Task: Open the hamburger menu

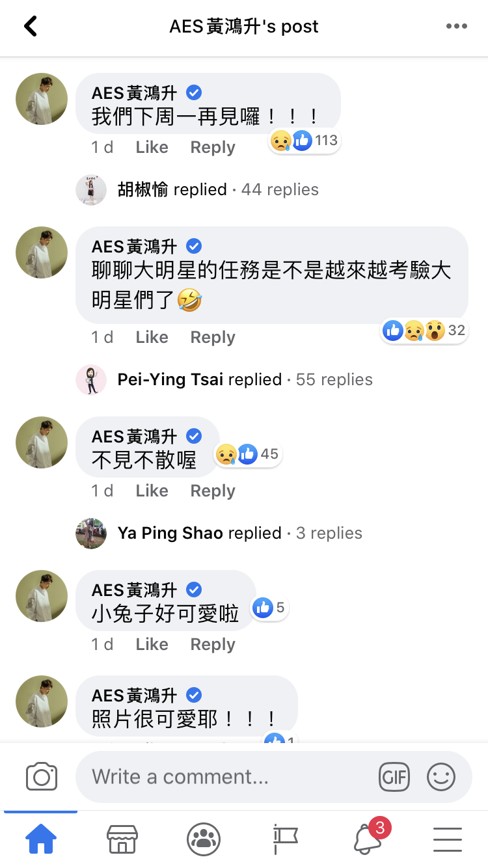Action: (448, 839)
